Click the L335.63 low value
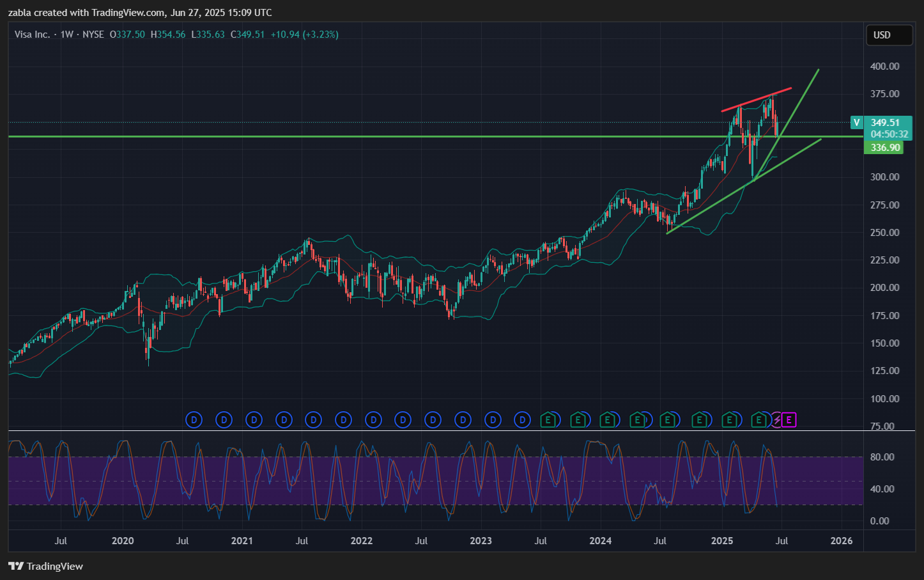 tap(208, 35)
